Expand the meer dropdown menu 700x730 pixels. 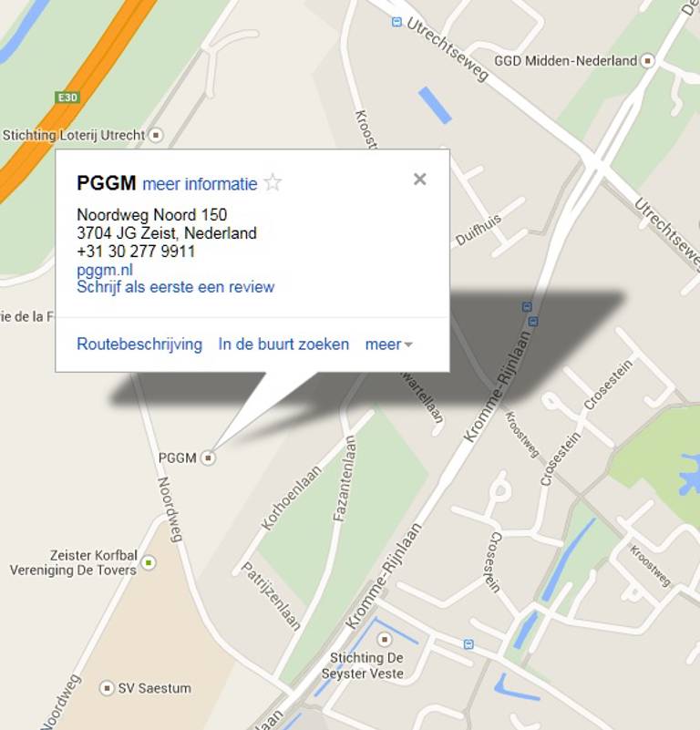[x=389, y=344]
